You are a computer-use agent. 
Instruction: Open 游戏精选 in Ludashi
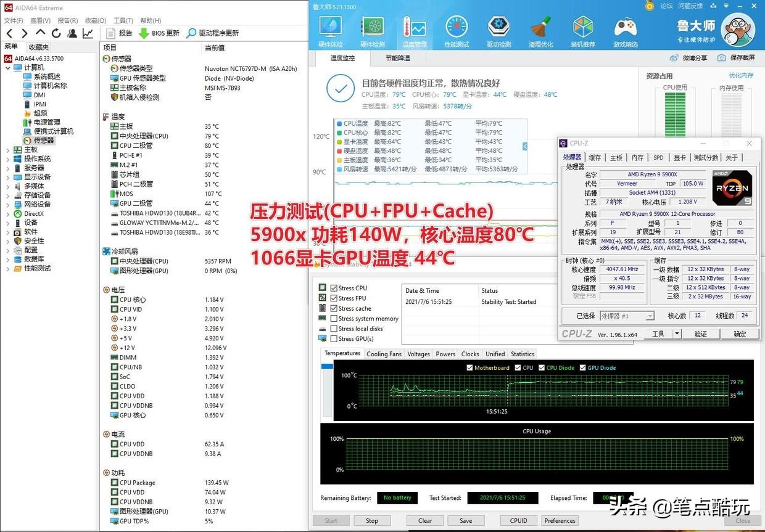pos(625,30)
